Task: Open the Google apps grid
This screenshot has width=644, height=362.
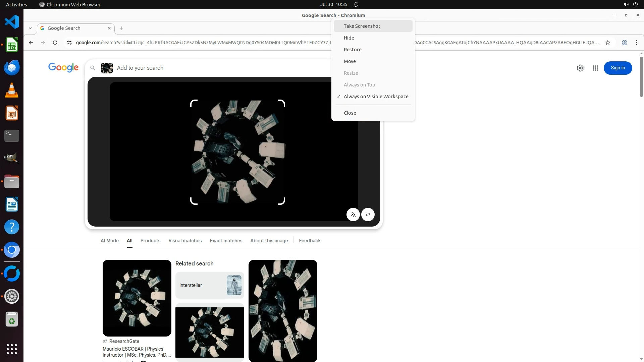Action: [x=595, y=68]
